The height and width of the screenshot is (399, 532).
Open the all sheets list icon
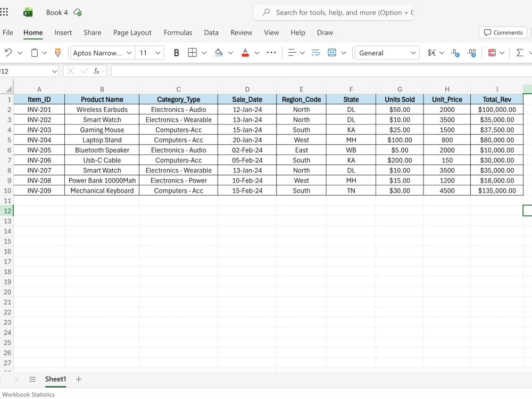[x=32, y=379]
